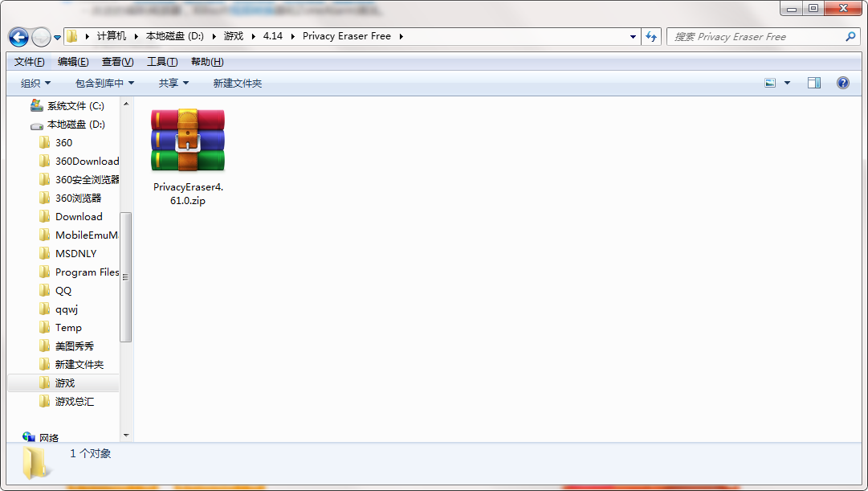Select 本地磁盘 (D:) in the address breadcrumb
Screen dimensions: 868x491
(175, 36)
